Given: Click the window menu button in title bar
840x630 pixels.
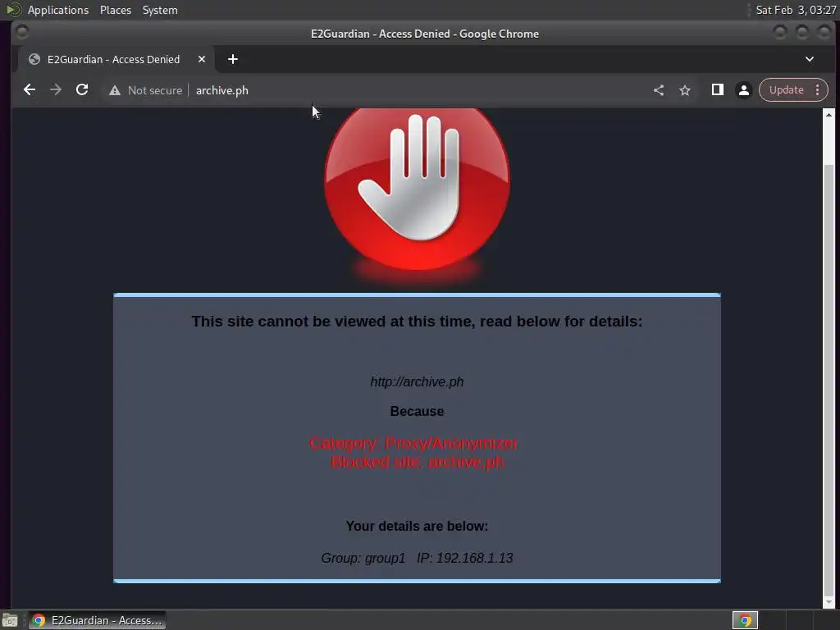Looking at the screenshot, I should coord(22,33).
